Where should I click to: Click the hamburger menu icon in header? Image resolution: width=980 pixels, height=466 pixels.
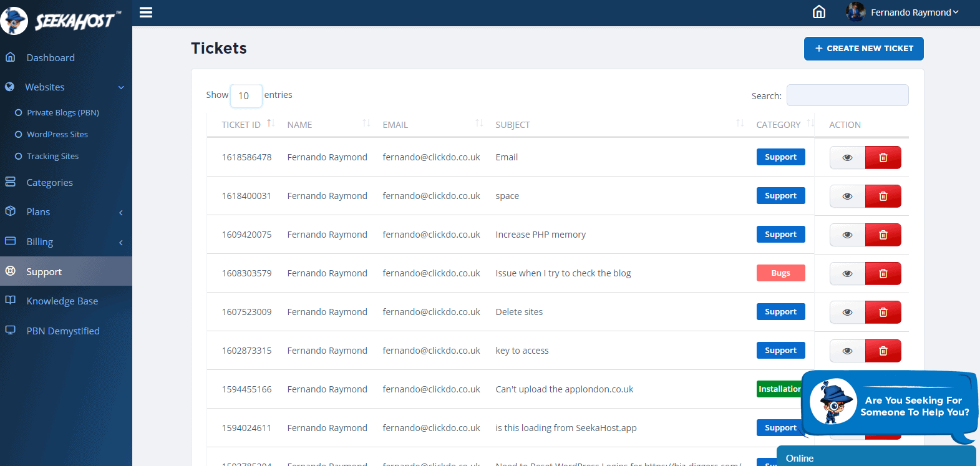146,12
